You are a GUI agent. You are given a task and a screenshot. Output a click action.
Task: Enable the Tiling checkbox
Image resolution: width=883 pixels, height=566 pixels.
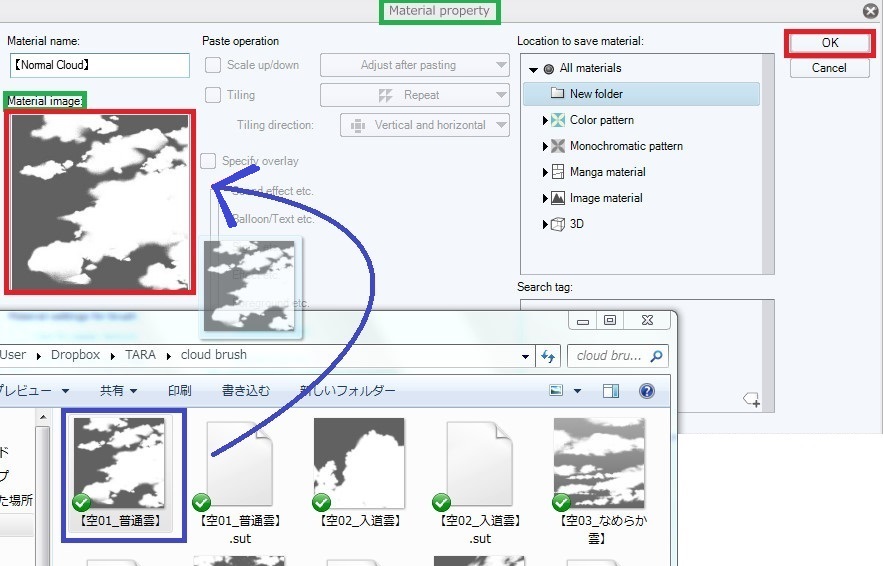point(213,95)
